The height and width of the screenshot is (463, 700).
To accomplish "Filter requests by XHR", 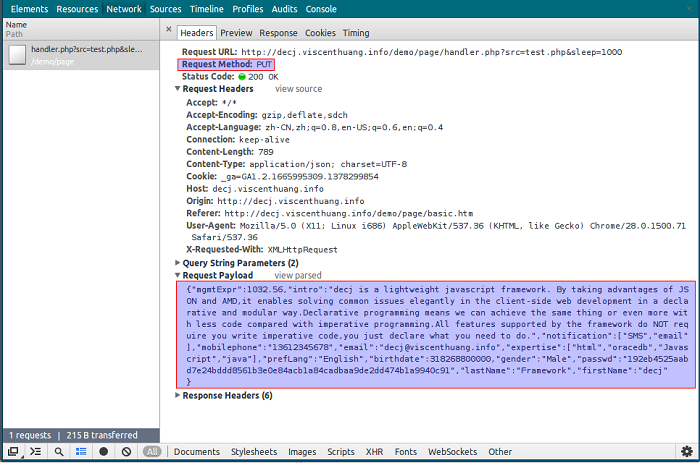I will click(375, 451).
